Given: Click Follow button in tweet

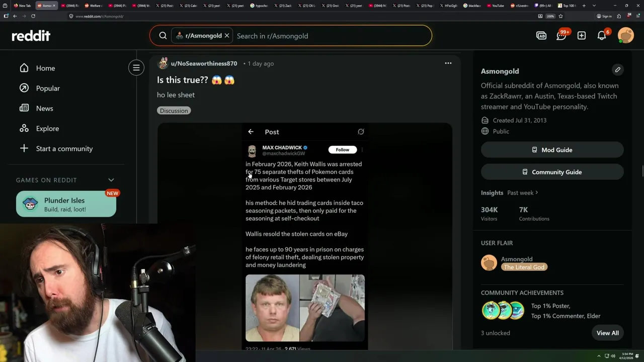Looking at the screenshot, I should (x=343, y=149).
